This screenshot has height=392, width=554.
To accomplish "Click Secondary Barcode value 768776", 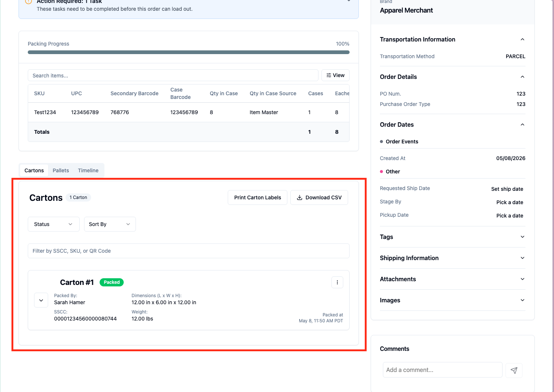I will pos(120,112).
